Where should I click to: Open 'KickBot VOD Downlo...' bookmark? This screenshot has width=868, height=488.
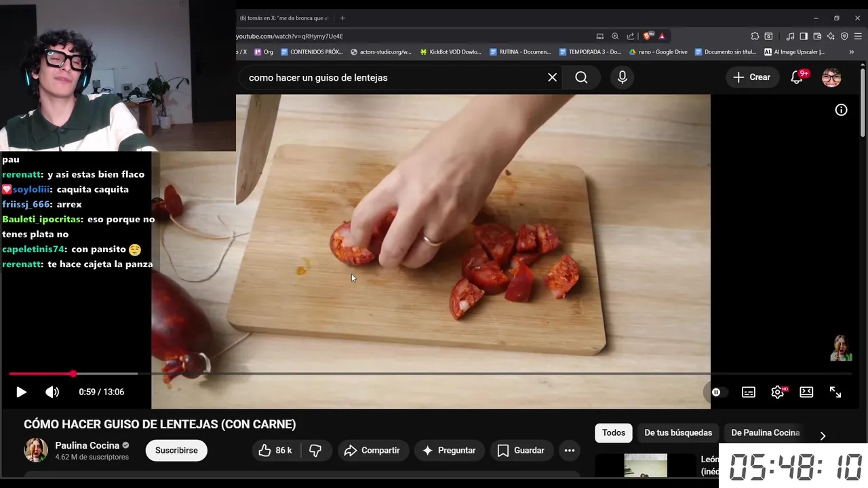(451, 52)
